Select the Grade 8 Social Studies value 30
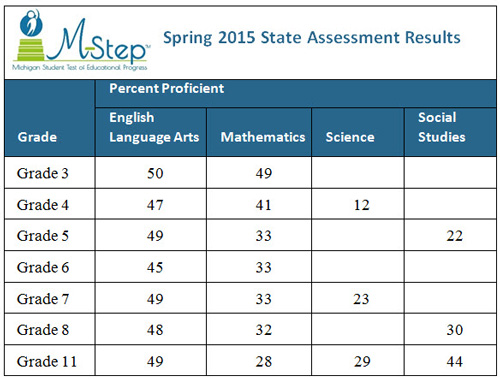 click(x=455, y=330)
